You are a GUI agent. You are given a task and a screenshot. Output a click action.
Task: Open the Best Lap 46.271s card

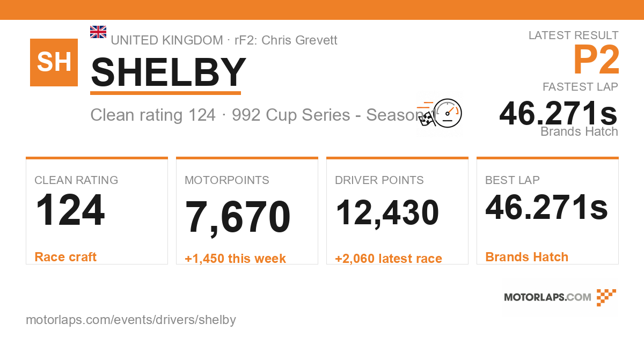(x=547, y=211)
